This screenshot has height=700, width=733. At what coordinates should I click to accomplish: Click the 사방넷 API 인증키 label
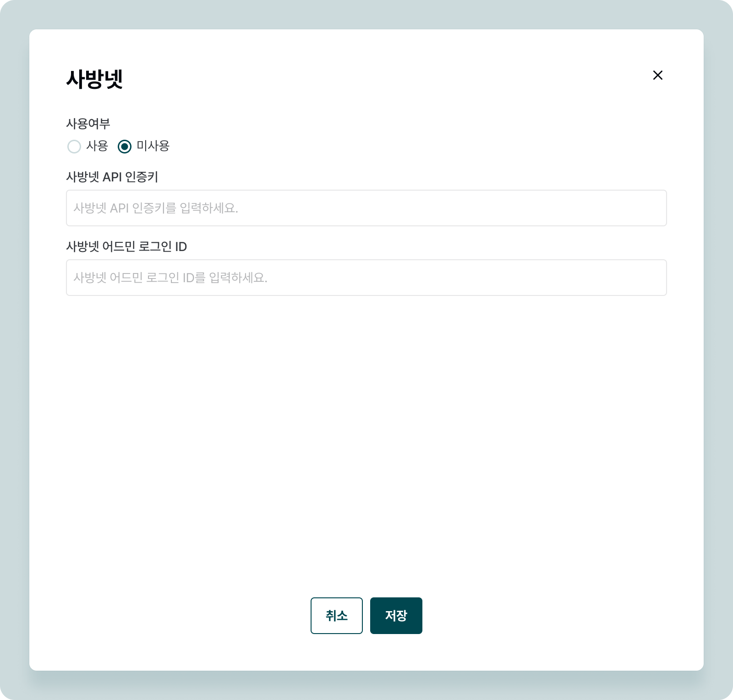coord(112,177)
